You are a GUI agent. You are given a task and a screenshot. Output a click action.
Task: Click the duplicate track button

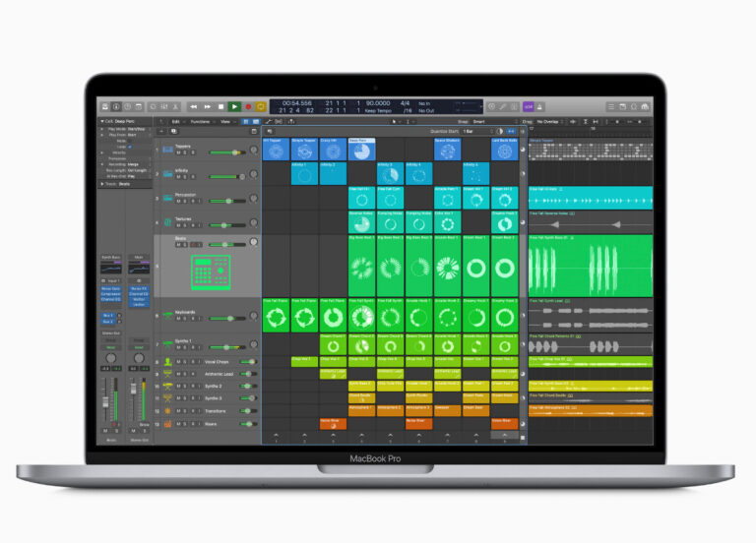tap(173, 131)
